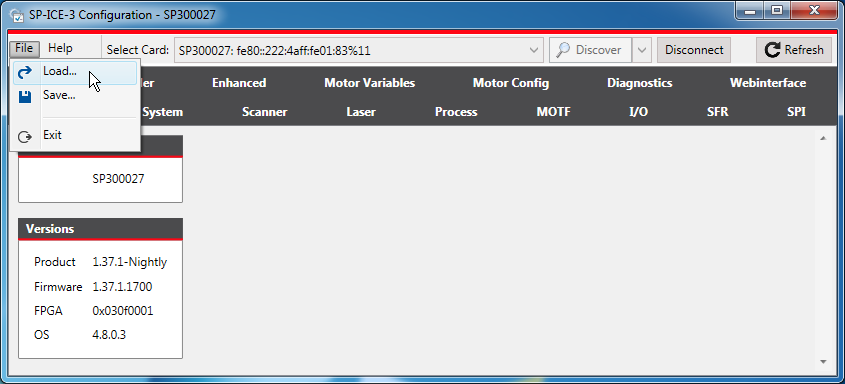Screen dimensions: 845x384
Task: Click the scrollbar down arrow
Action: pos(823,362)
